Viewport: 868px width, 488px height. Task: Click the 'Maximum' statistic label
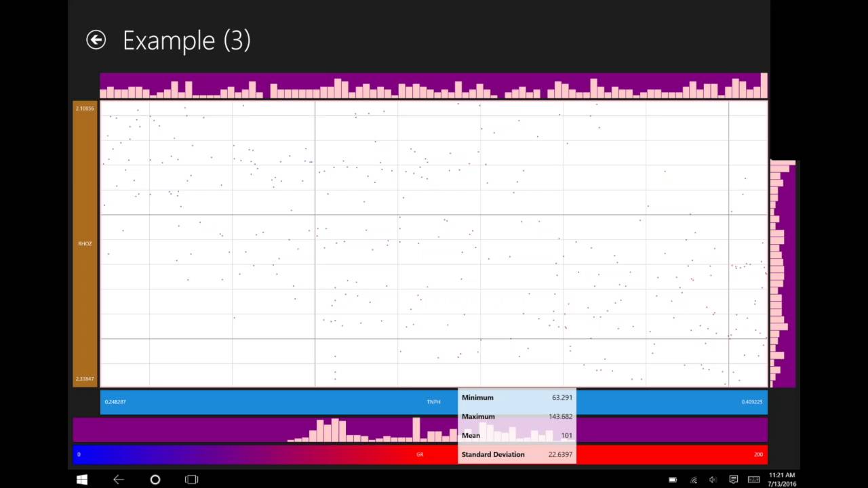click(x=478, y=417)
